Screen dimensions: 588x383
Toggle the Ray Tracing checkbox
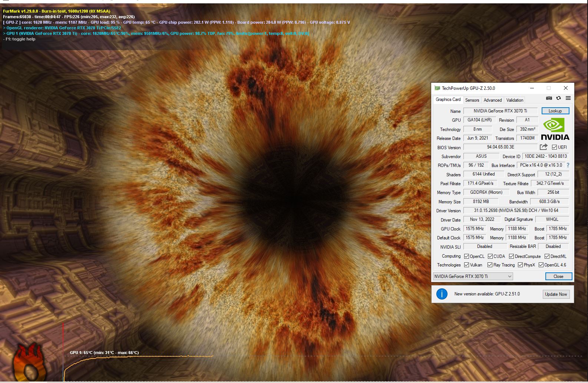(x=490, y=265)
